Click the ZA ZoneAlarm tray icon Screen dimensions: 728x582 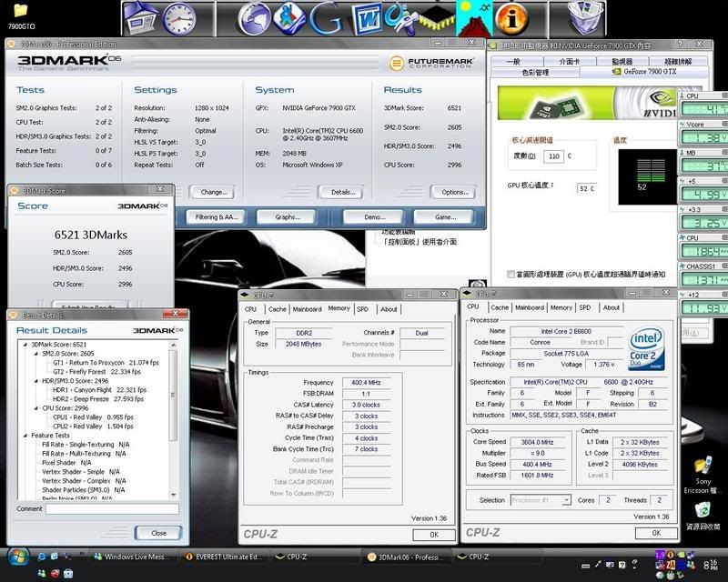[671, 565]
